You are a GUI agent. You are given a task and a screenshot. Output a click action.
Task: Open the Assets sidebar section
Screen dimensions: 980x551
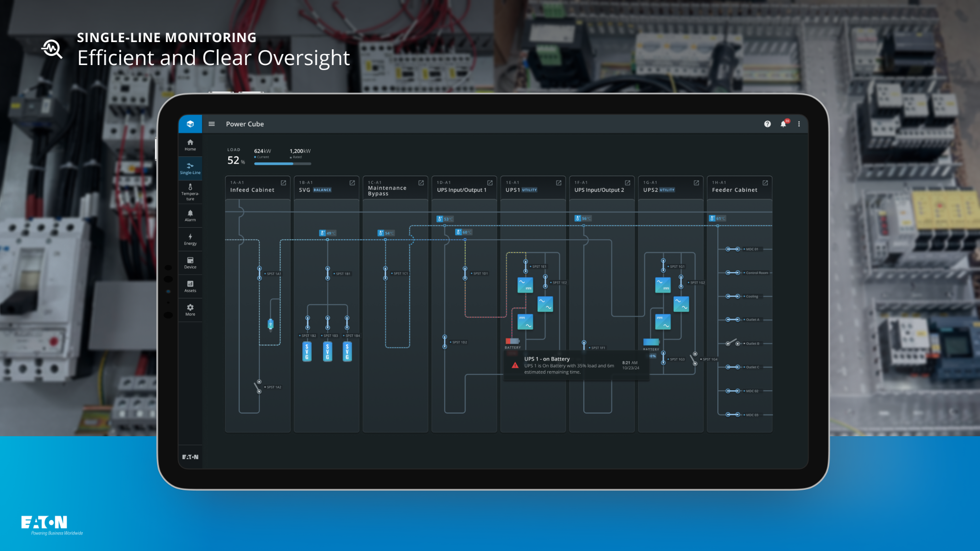click(x=190, y=287)
